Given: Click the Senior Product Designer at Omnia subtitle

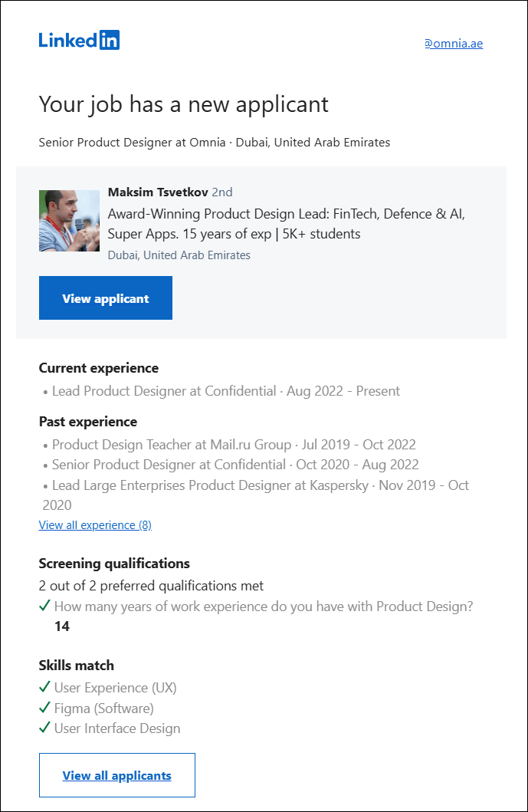Looking at the screenshot, I should [x=214, y=143].
